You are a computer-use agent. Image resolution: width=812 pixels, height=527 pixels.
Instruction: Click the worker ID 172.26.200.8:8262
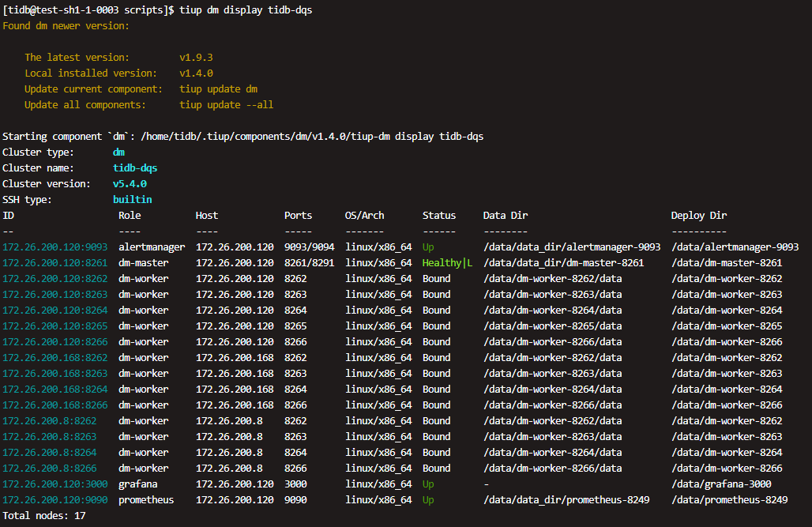point(49,421)
